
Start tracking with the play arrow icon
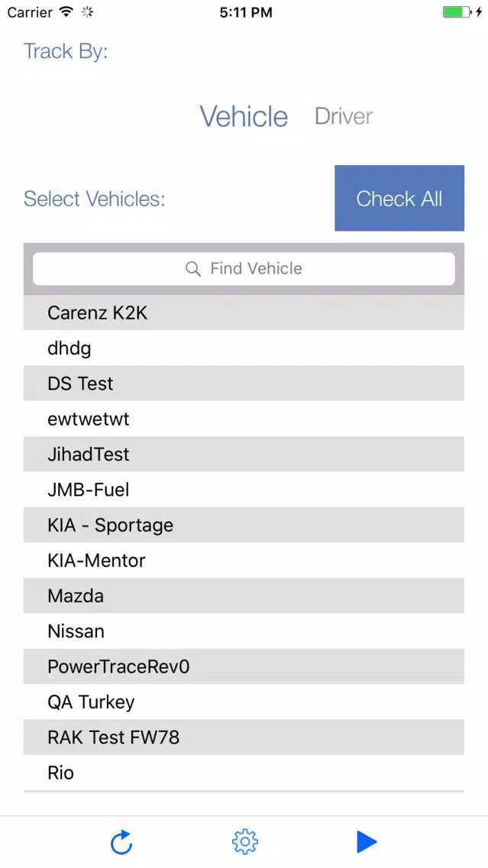(x=367, y=842)
